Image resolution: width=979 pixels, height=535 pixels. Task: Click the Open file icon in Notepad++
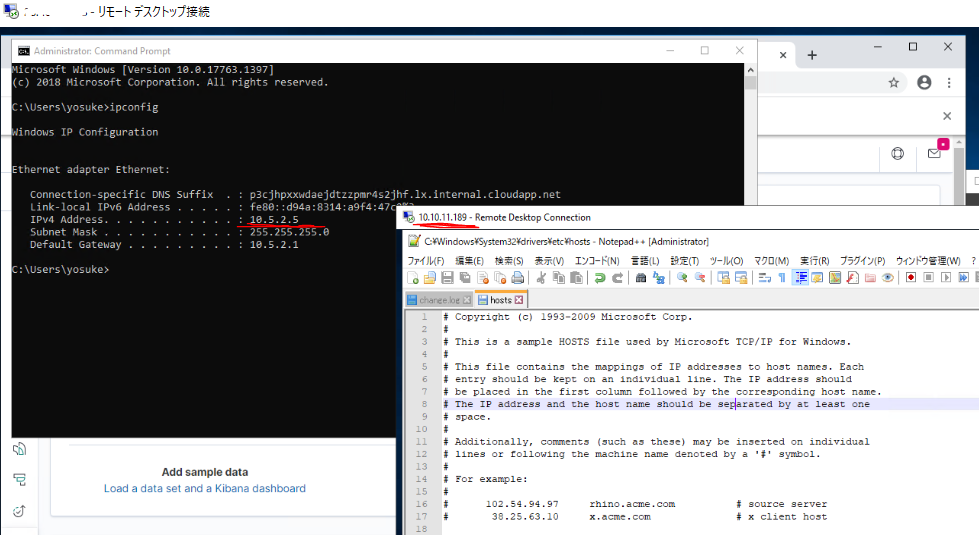pos(430,278)
